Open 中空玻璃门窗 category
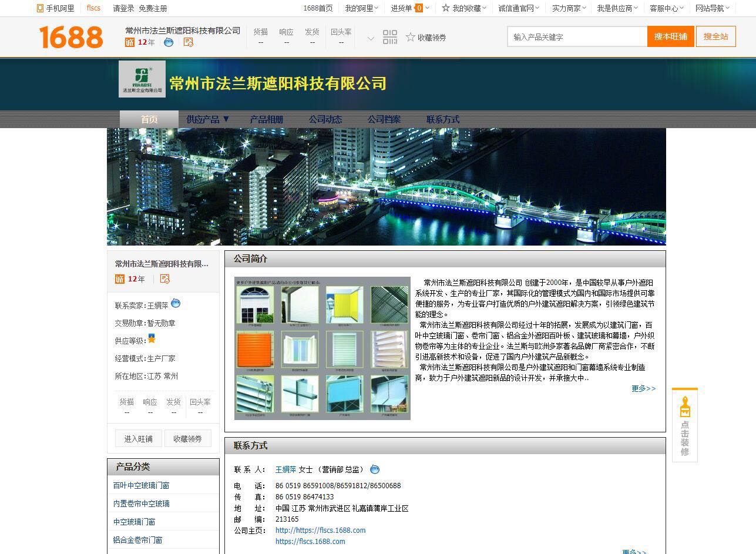Viewport: 756px width, 554px height. pyautogui.click(x=135, y=522)
